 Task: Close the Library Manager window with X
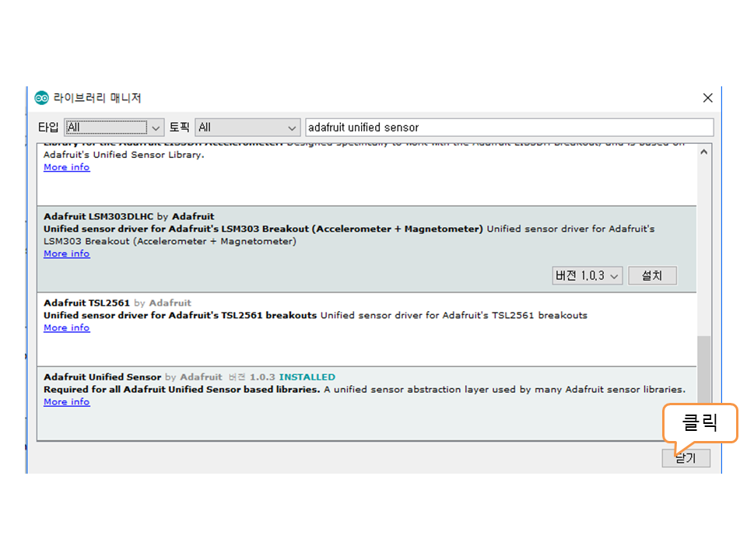click(x=707, y=98)
